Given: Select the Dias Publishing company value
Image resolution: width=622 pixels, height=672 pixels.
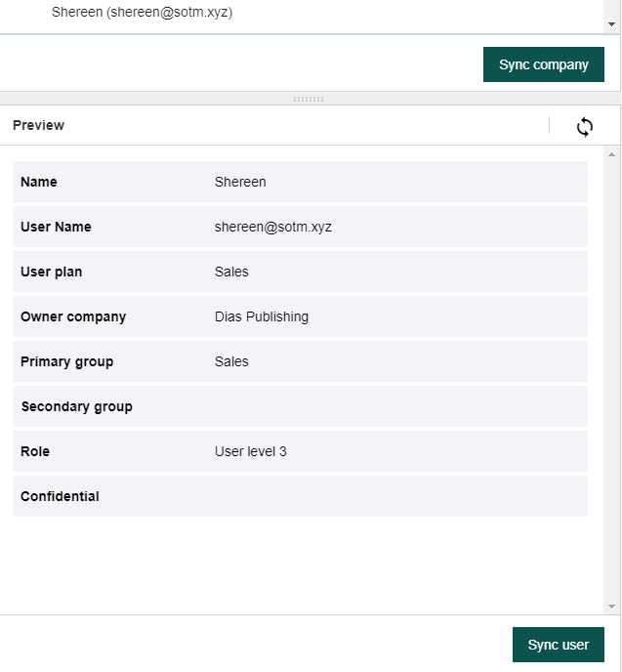Looking at the screenshot, I should click(x=262, y=316).
